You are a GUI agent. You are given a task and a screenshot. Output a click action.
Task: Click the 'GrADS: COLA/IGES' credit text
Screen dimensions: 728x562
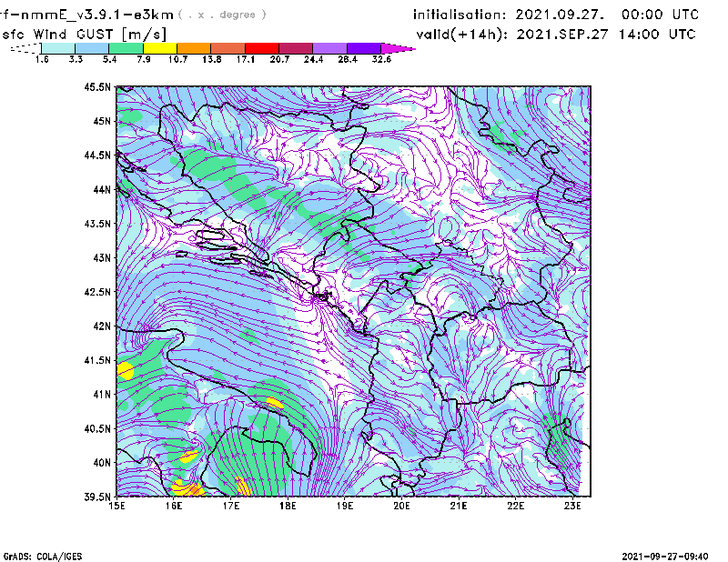[x=43, y=557]
